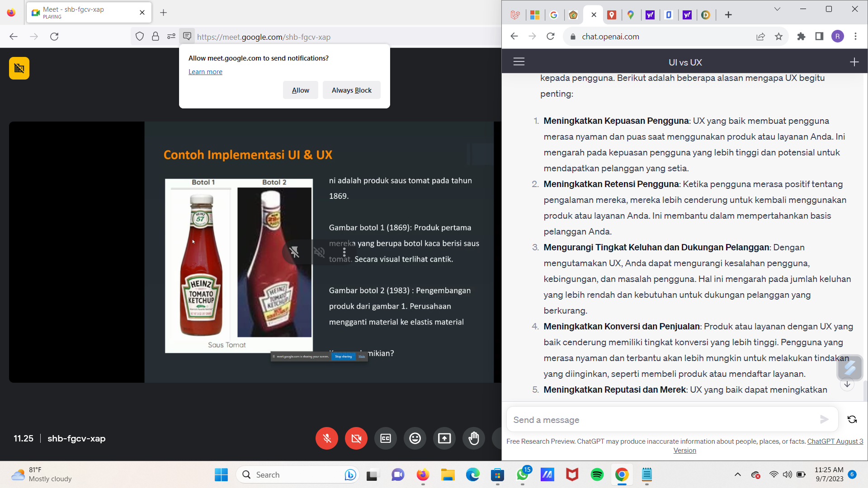Image resolution: width=868 pixels, height=488 pixels.
Task: Open Chrome extensions puzzle icon
Action: pos(801,37)
